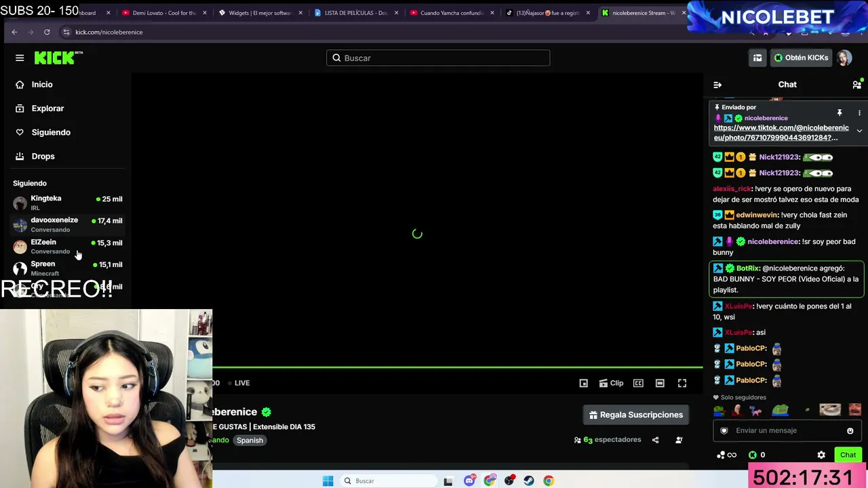The height and width of the screenshot is (488, 868).
Task: Create a Clip of the stream
Action: tap(611, 383)
